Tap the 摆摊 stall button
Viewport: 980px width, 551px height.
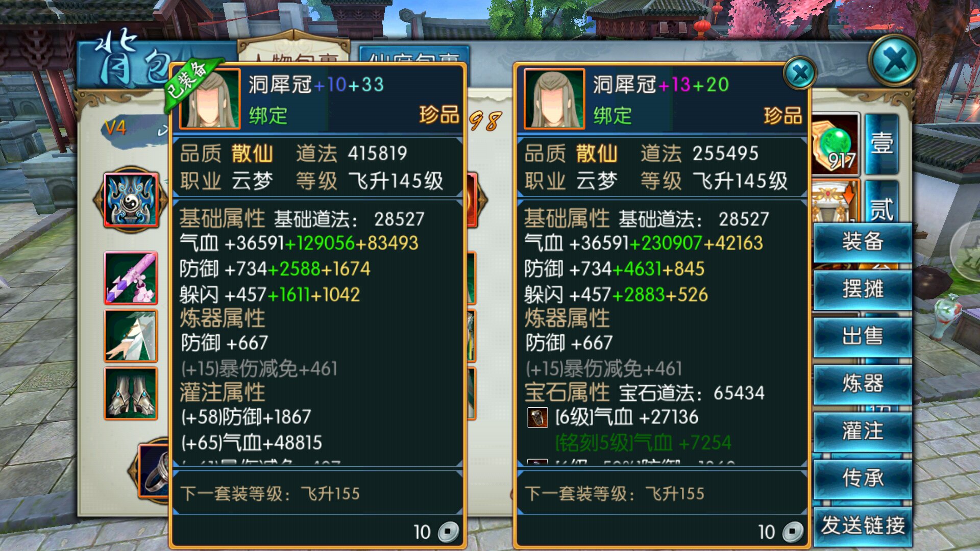pos(863,289)
